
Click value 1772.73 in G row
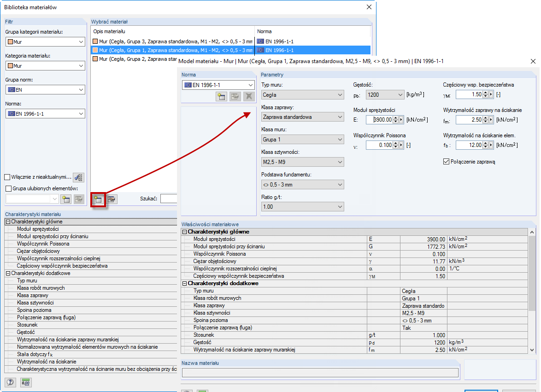coord(436,246)
